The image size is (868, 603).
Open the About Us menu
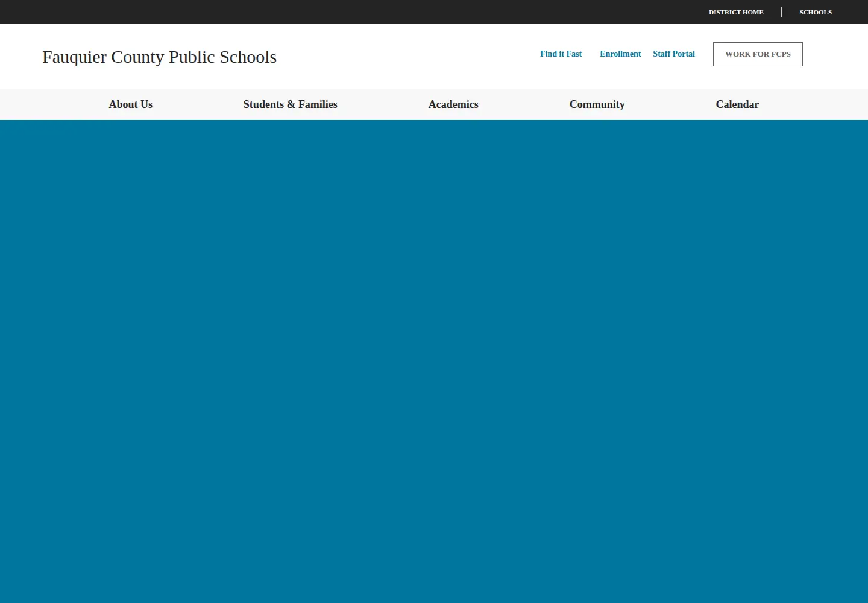click(x=131, y=104)
